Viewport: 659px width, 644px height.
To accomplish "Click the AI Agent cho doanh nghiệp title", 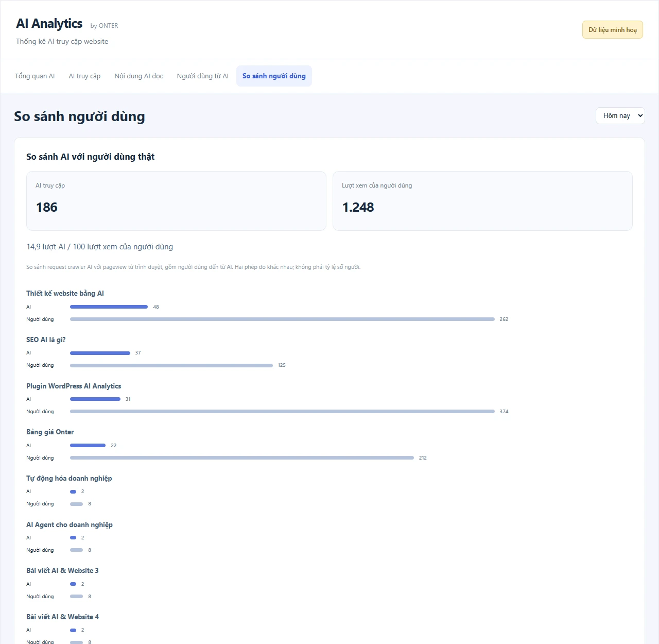I will click(70, 524).
